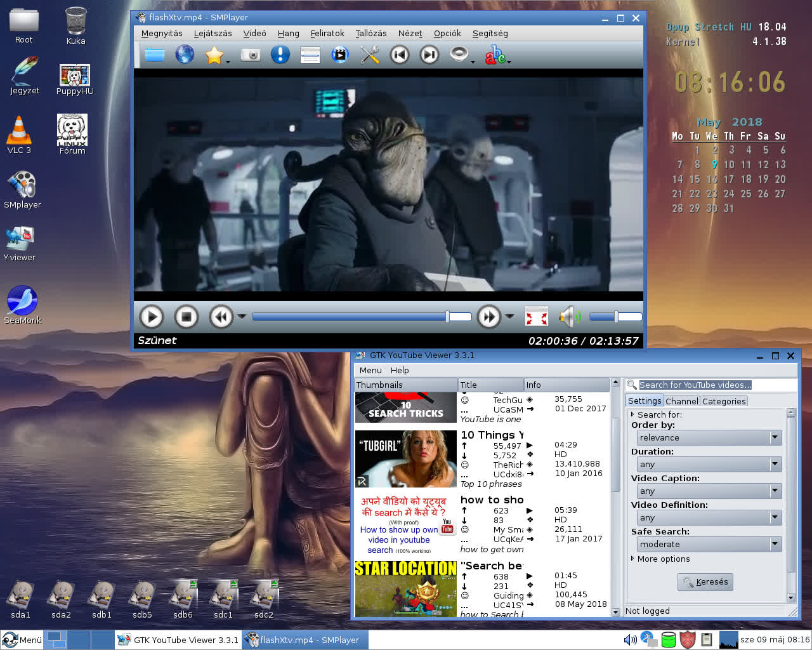The width and height of the screenshot is (812, 650).
Task: Open the TUBGIRL video thumbnail
Action: [x=406, y=459]
